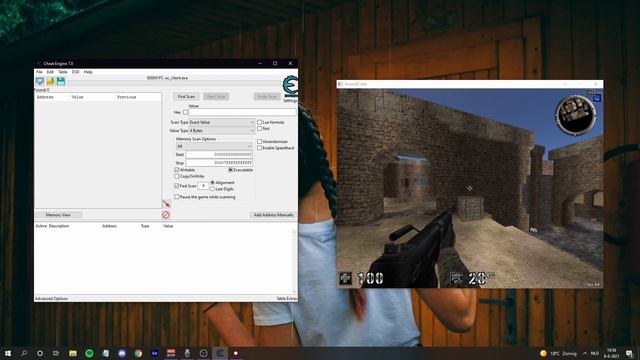This screenshot has width=640, height=360.
Task: Open the File menu
Action: click(x=39, y=72)
